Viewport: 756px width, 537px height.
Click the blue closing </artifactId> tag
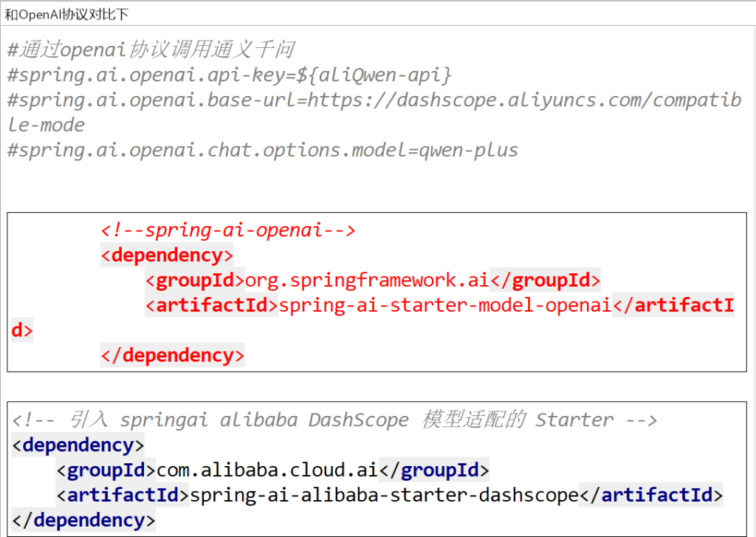tap(651, 495)
